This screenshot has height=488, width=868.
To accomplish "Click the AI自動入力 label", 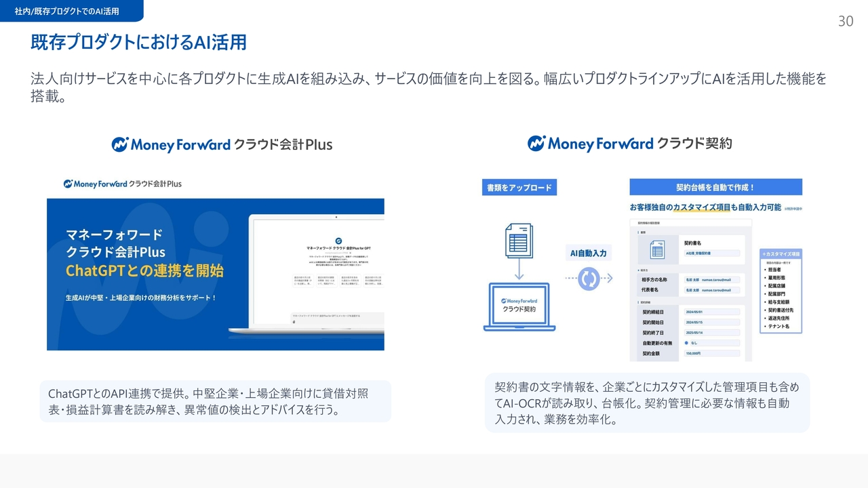I will pos(589,253).
